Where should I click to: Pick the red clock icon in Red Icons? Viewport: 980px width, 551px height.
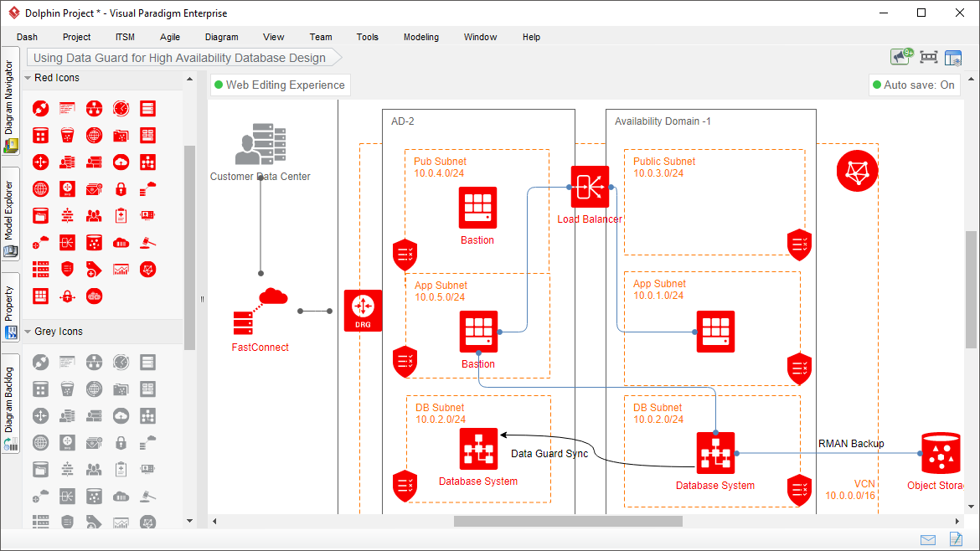[x=121, y=109]
